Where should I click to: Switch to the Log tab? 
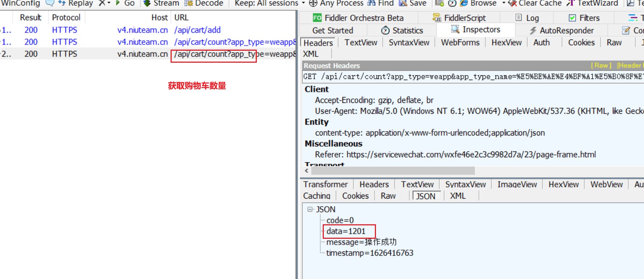click(x=527, y=18)
